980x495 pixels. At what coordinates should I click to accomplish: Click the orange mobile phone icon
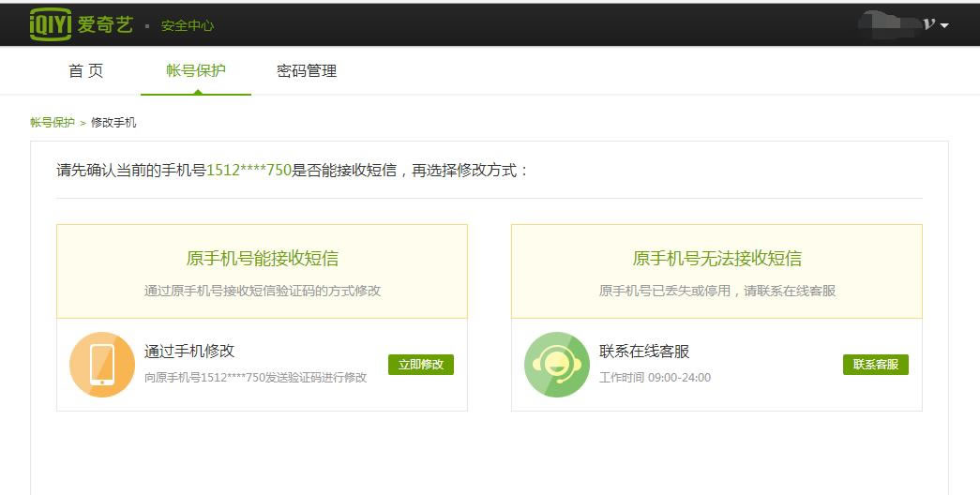(102, 364)
